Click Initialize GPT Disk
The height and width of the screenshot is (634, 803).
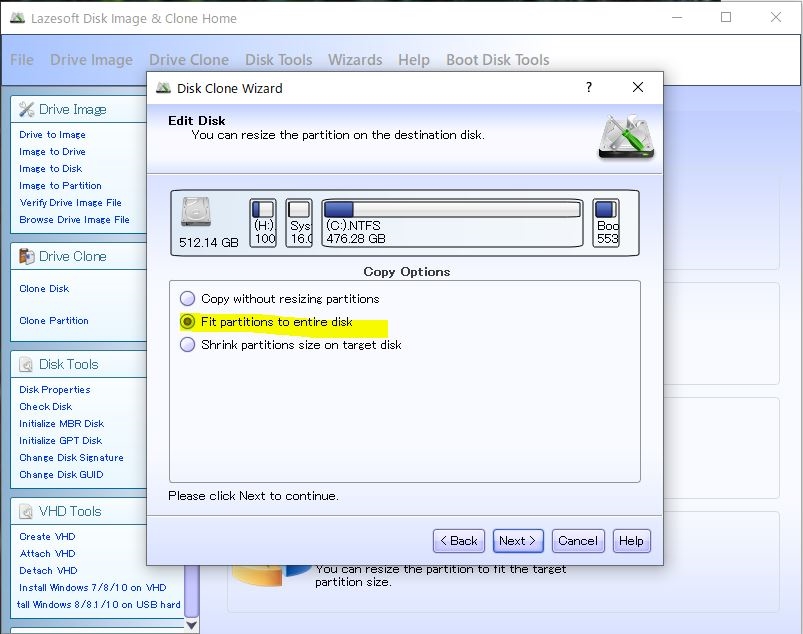[x=60, y=440]
